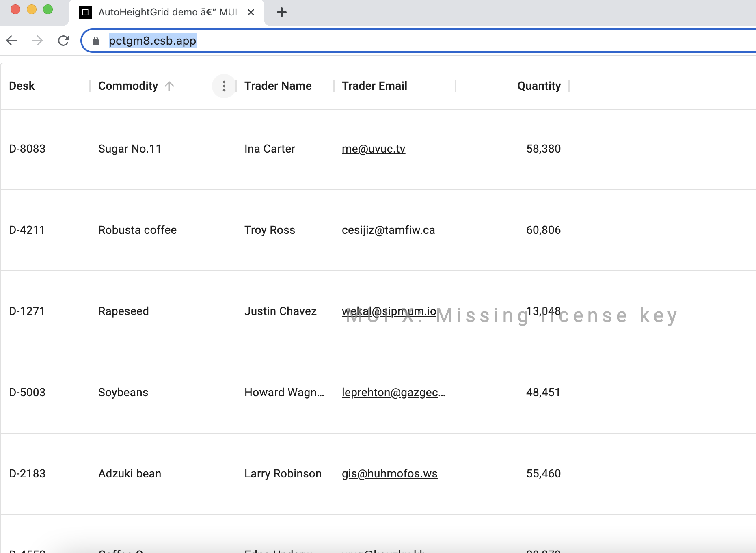Click the browser back navigation arrow
This screenshot has width=756, height=553.
tap(12, 41)
